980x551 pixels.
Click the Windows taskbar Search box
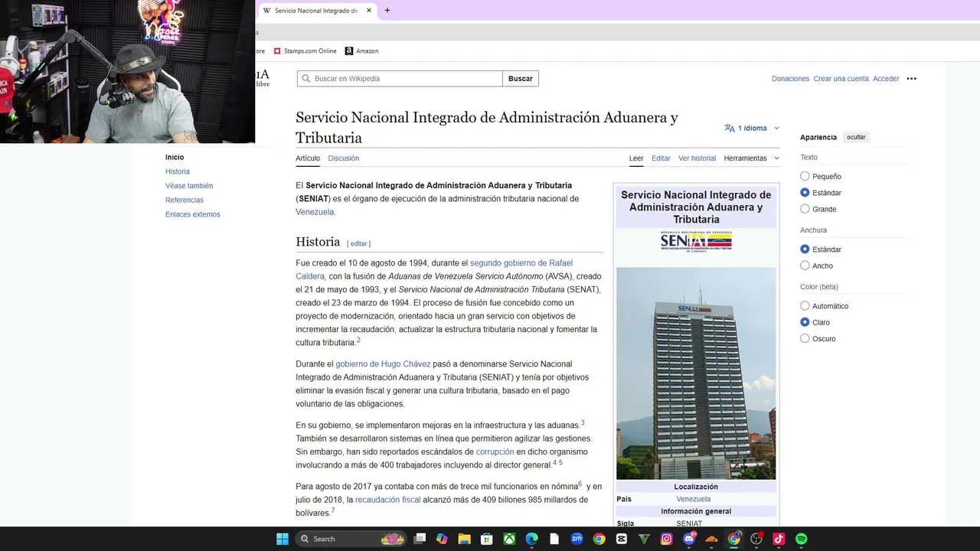pos(351,539)
